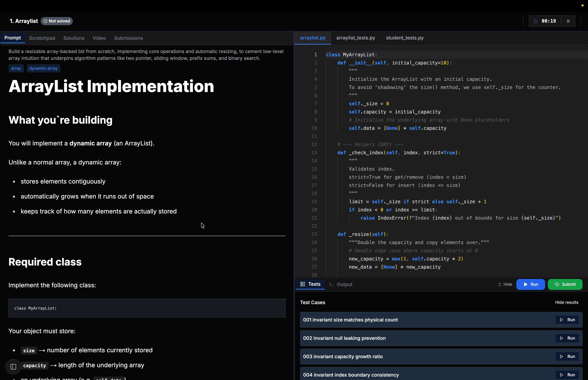The height and width of the screenshot is (380, 588).
Task: Open the Video tab
Action: point(99,38)
